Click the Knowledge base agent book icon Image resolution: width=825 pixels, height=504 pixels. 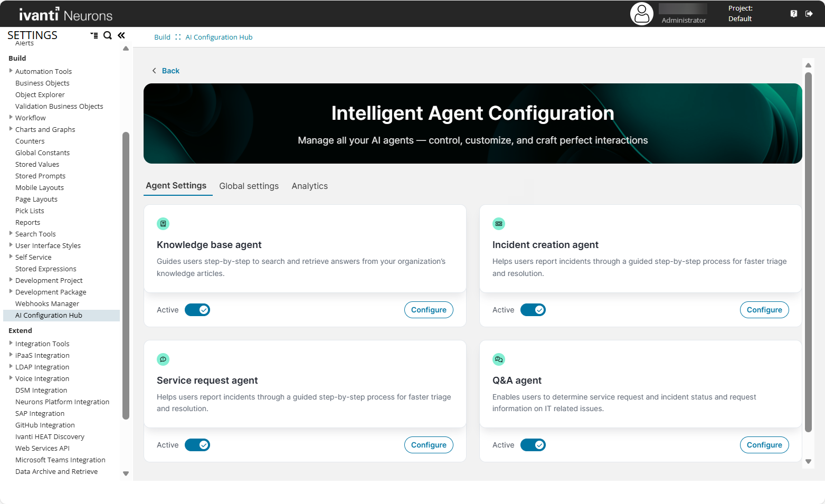click(163, 224)
